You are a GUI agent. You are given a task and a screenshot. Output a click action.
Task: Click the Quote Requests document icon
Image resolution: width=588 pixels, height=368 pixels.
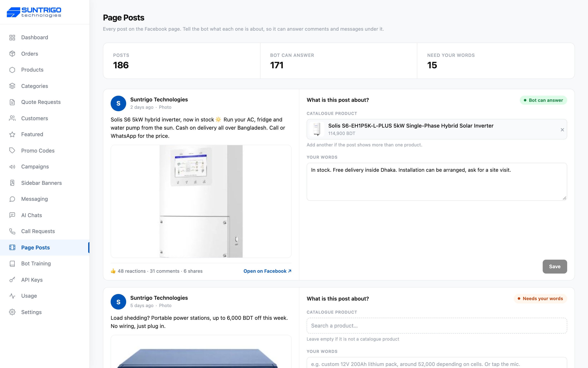tap(12, 102)
